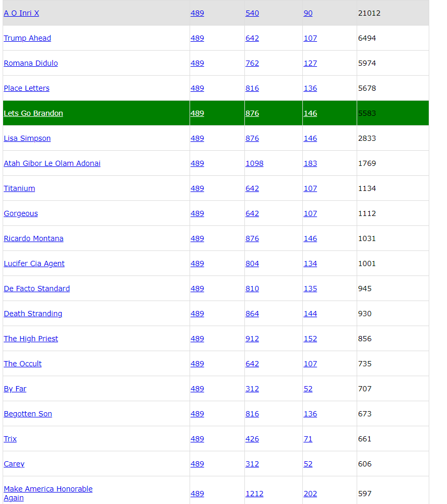Viewport: 447px width, 504px height.
Task: Click the 'Lucifer Cia Agent' link
Action: 34,264
